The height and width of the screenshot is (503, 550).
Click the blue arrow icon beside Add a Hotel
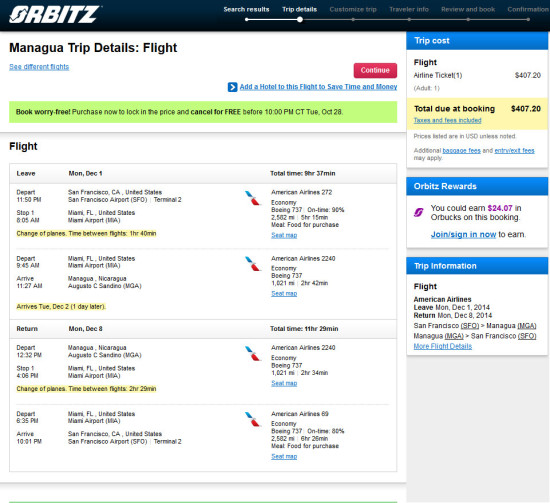coord(232,87)
